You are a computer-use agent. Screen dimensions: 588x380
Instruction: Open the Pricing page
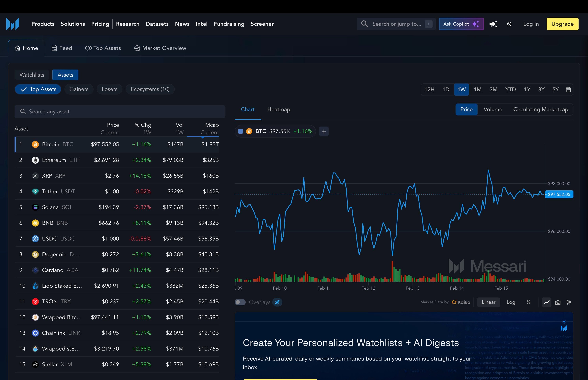(x=100, y=24)
